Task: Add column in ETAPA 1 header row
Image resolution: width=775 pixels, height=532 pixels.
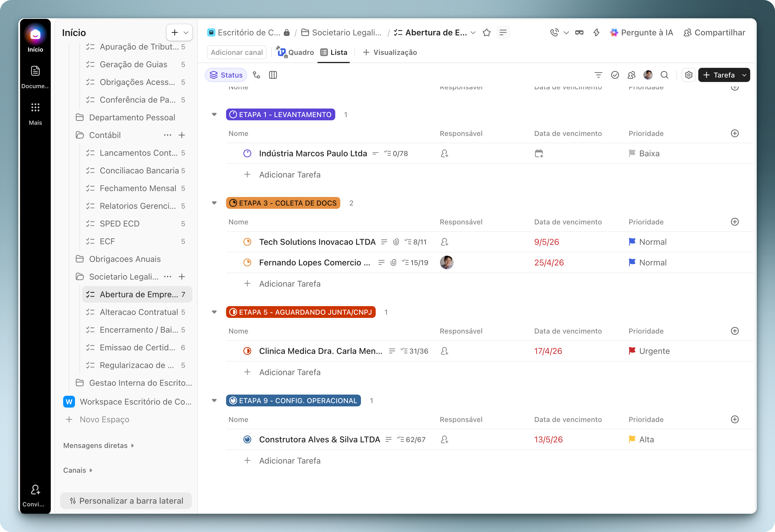Action: pyautogui.click(x=735, y=134)
